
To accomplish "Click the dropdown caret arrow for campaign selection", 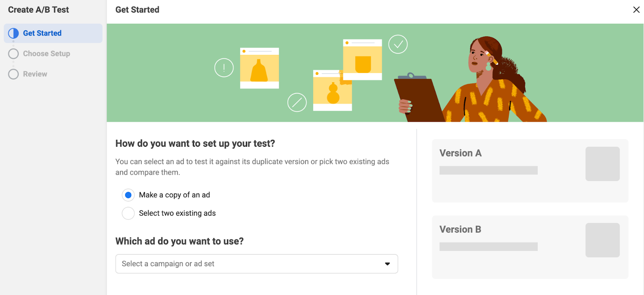I will pyautogui.click(x=387, y=264).
